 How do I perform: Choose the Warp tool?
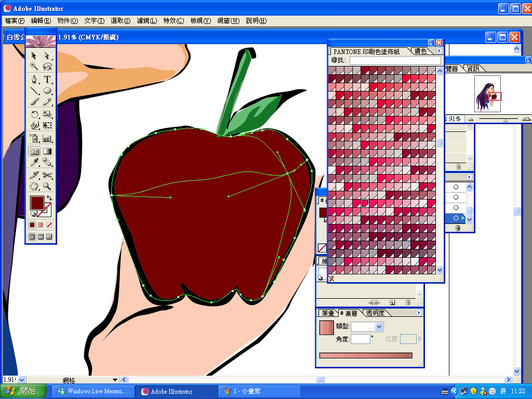(x=34, y=125)
